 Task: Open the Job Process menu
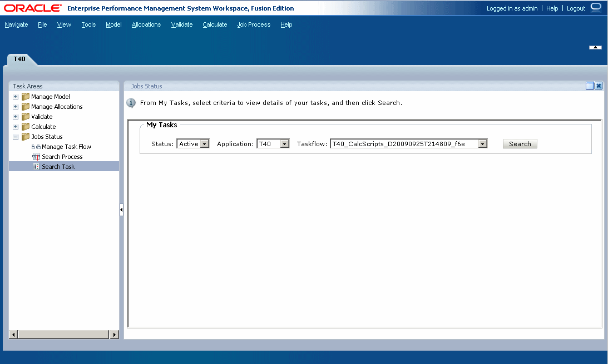[x=253, y=24]
